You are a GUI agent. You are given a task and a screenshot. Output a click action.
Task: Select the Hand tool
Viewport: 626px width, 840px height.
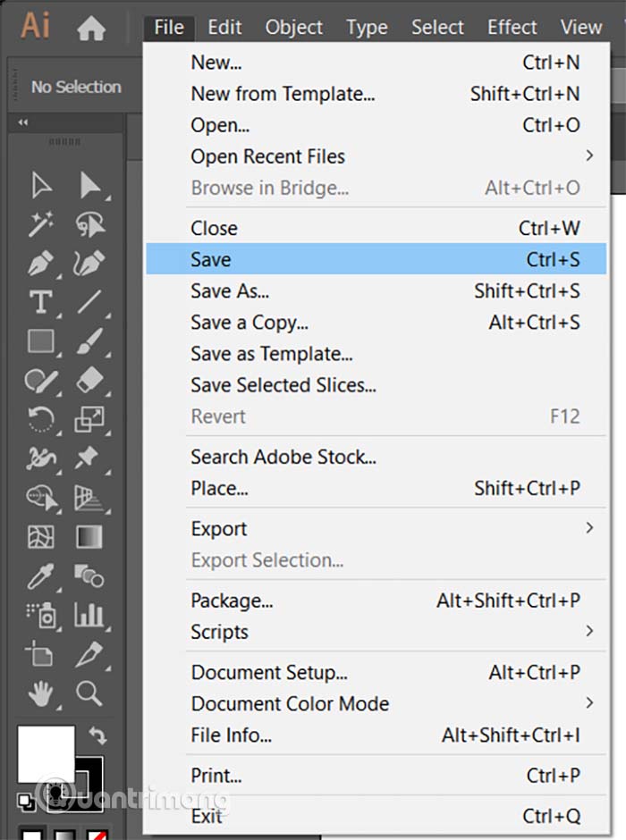coord(41,693)
